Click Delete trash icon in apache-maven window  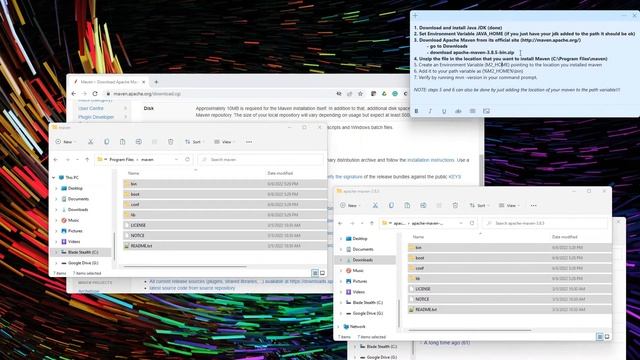coord(455,205)
